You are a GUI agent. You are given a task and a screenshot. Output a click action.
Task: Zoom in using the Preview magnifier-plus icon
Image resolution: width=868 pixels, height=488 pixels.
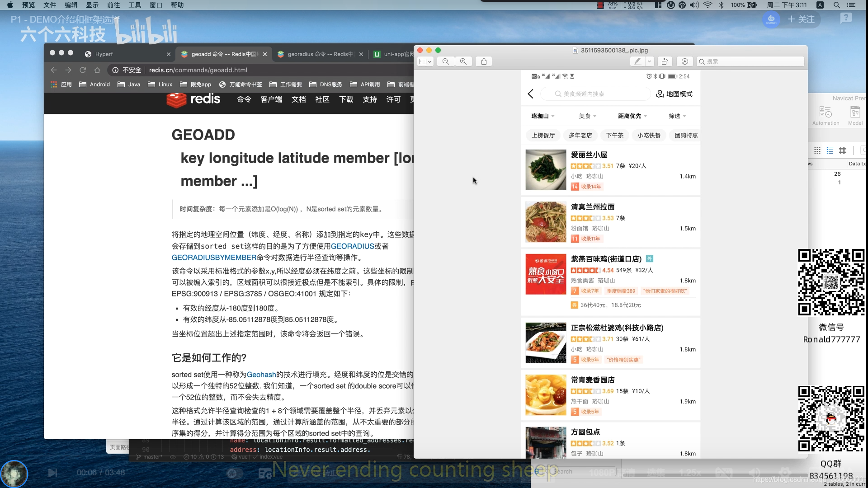463,61
